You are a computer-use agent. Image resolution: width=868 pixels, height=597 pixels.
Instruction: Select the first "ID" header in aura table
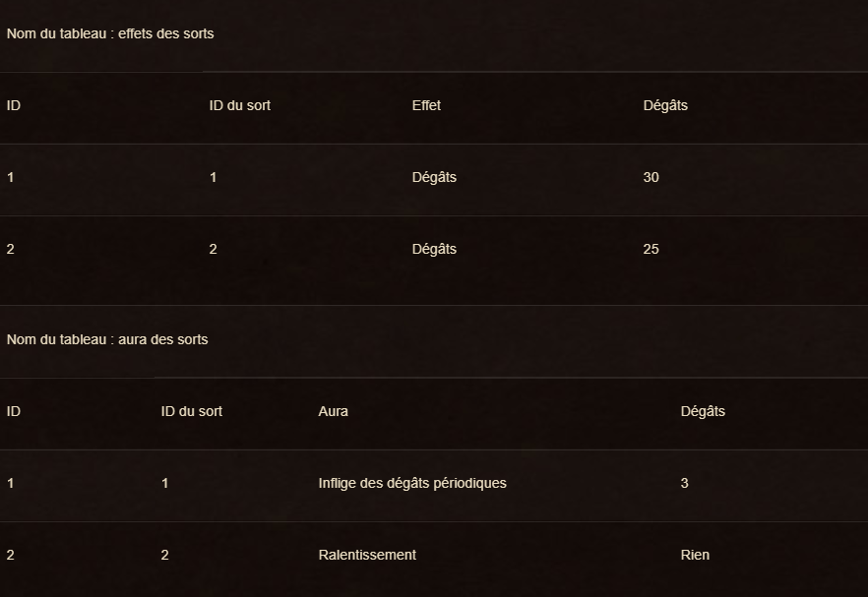13,411
